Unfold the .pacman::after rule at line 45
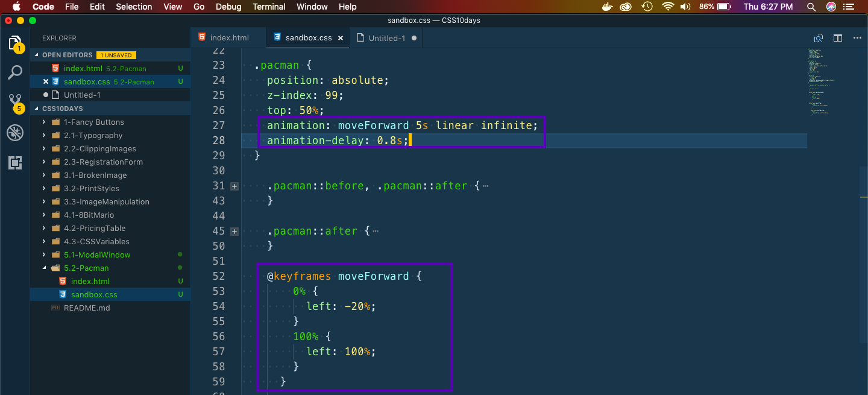Viewport: 868px width, 395px height. (x=234, y=232)
